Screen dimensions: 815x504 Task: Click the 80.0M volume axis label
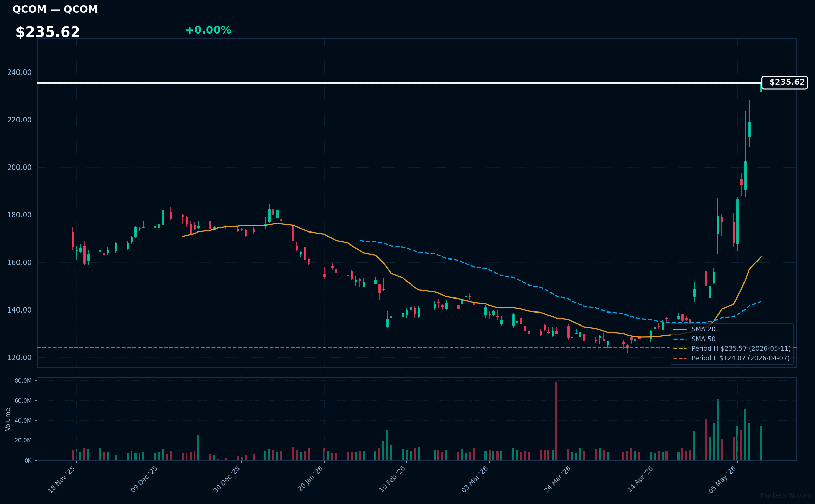(x=23, y=381)
